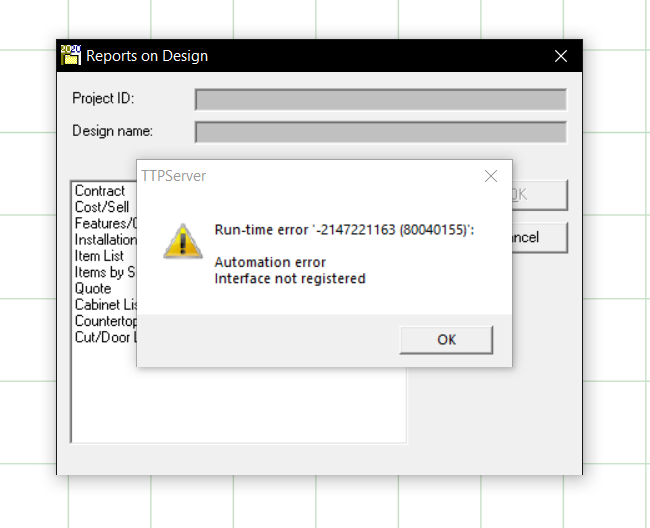Select Cost/Sell report in the list
Viewport: 650px width, 528px height.
click(x=102, y=207)
